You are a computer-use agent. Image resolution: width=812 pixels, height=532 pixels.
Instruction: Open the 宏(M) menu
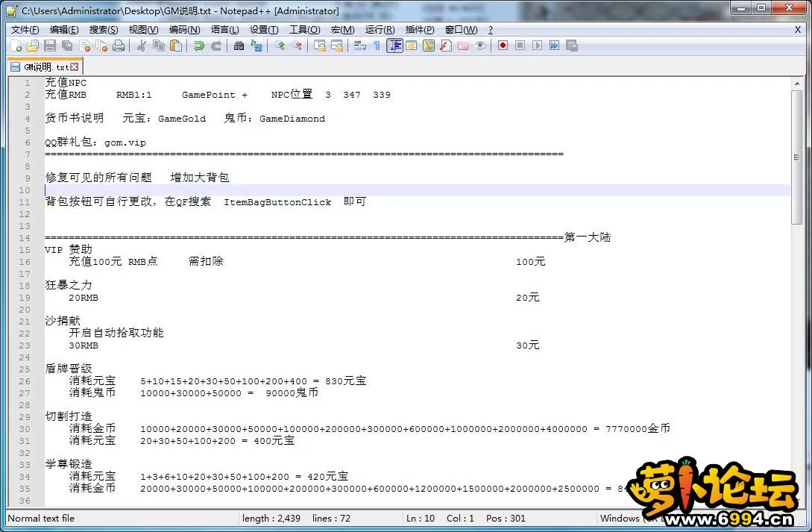click(342, 30)
